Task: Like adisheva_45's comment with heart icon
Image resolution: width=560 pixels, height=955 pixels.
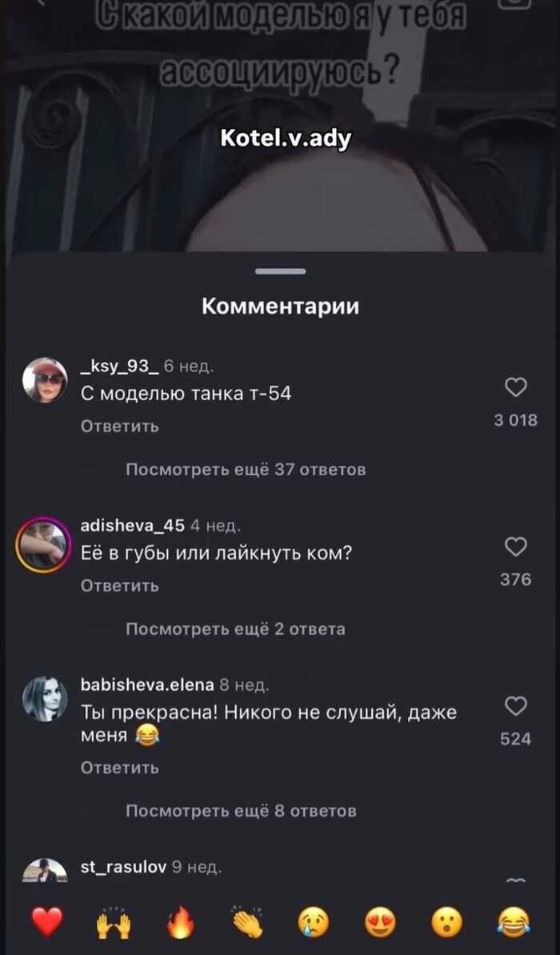Action: click(515, 547)
